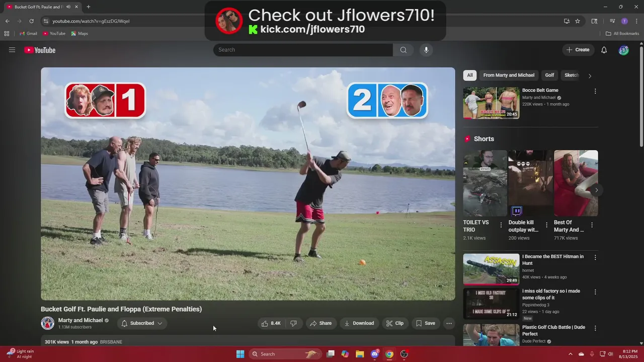644x362 pixels.
Task: Open Marty and Michael channel name link
Action: point(80,320)
